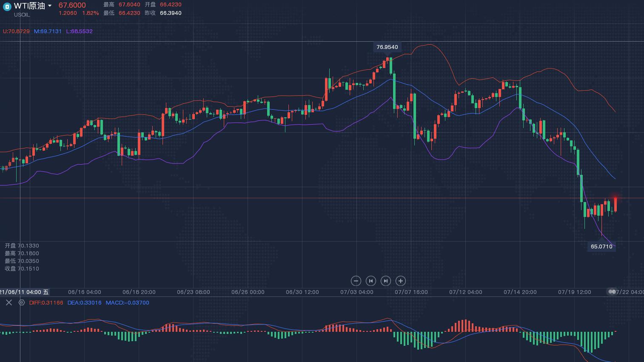The width and height of the screenshot is (644, 362).
Task: Expand the WTI原油 symbol dropdown arrow
Action: tap(50, 6)
